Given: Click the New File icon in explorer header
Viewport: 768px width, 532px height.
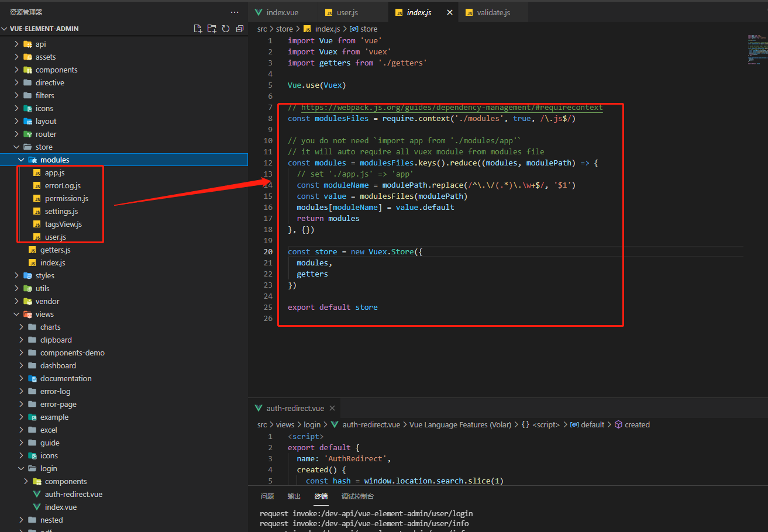Looking at the screenshot, I should 198,29.
